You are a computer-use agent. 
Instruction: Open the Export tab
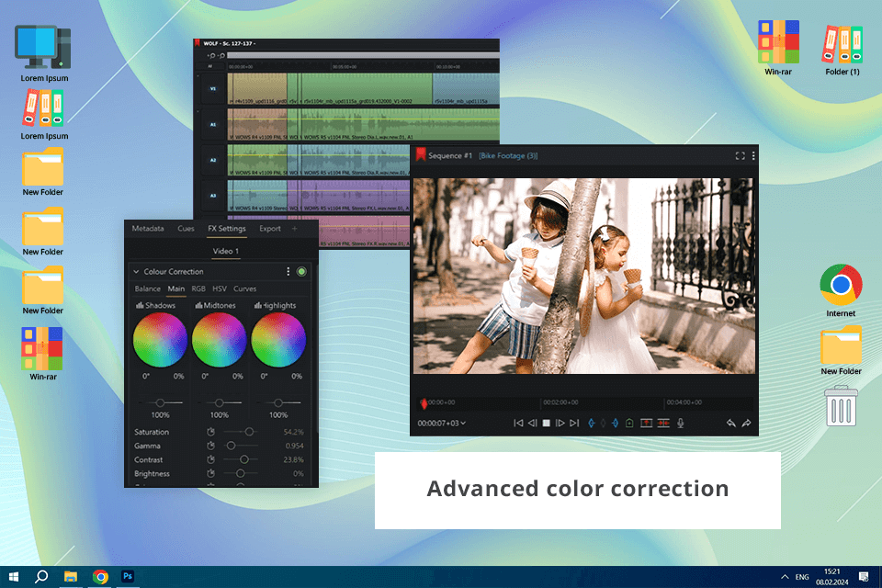[270, 229]
